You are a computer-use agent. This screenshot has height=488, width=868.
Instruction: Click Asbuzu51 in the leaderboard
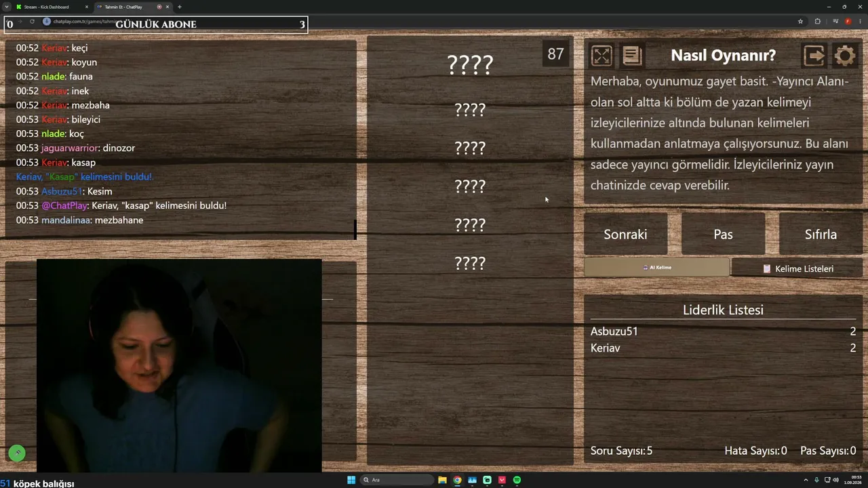point(614,331)
